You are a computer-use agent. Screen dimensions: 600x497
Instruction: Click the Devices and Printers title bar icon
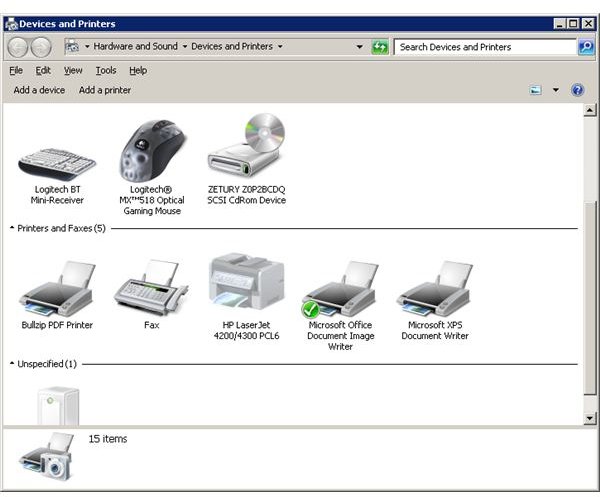pos(11,24)
